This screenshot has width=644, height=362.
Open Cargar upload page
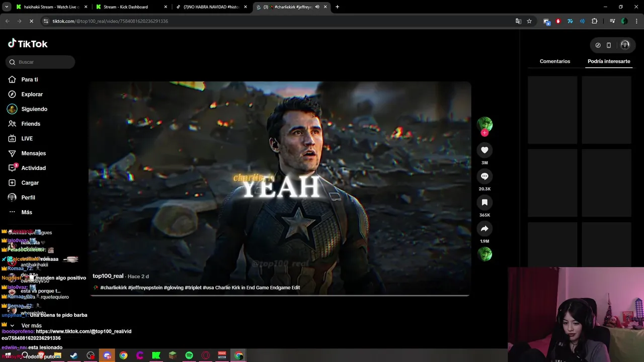point(24,183)
